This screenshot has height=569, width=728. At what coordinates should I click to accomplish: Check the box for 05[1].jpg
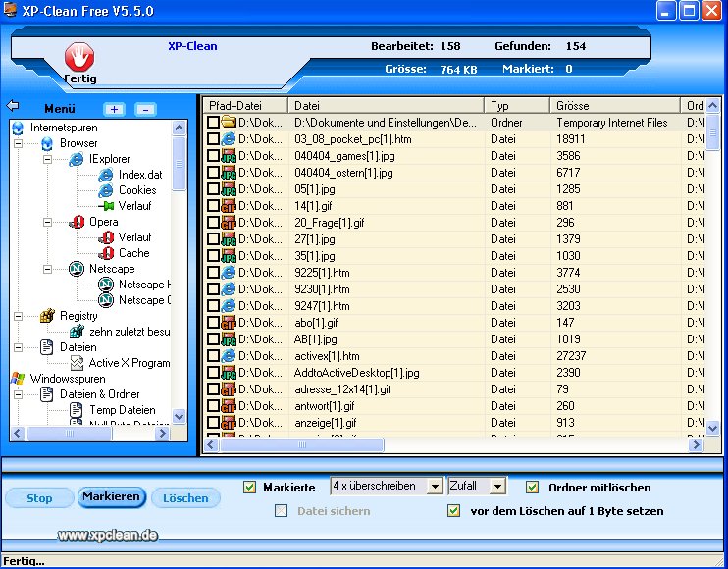point(213,189)
